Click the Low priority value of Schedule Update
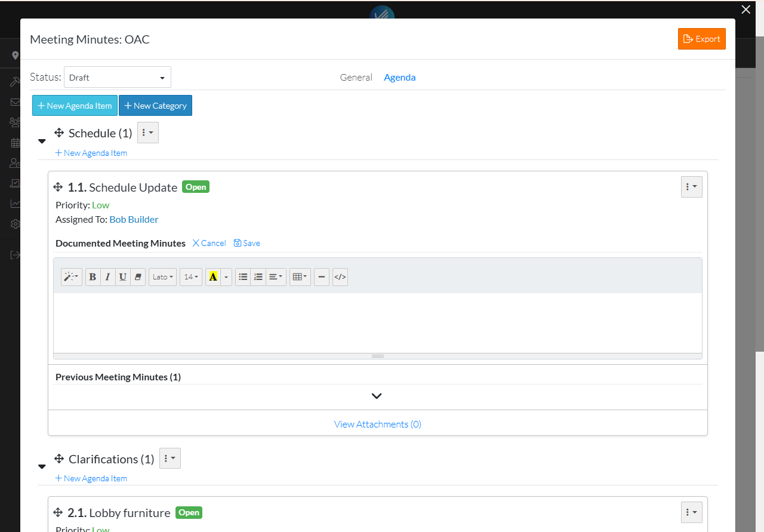The image size is (764, 532). 101,205
